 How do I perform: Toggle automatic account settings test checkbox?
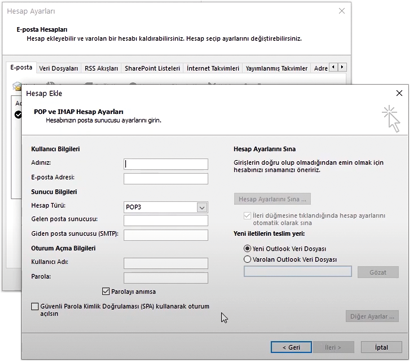click(x=247, y=216)
